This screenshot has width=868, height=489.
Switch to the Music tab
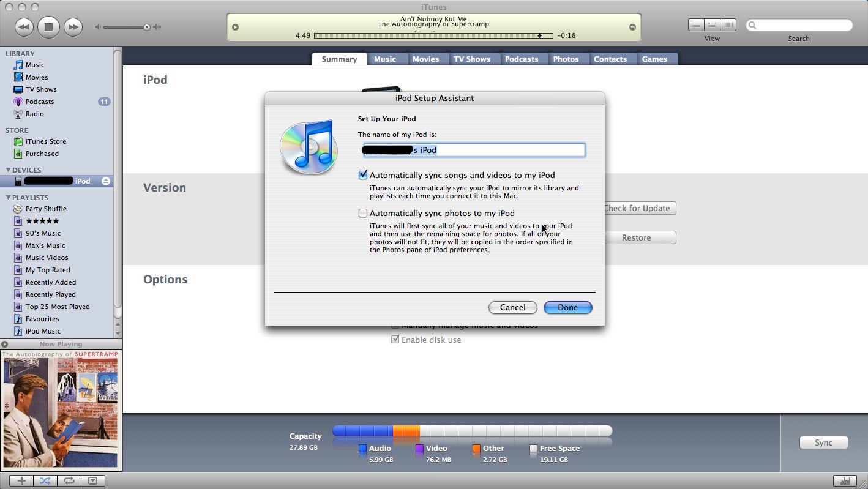point(385,59)
